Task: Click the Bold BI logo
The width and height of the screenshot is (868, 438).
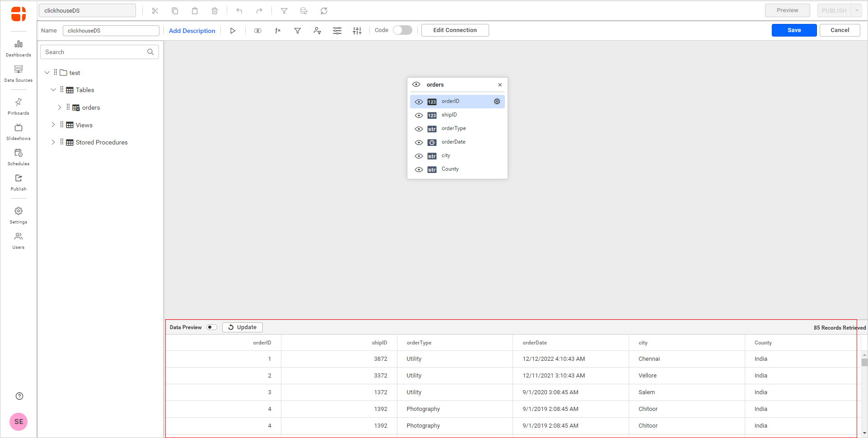Action: (x=19, y=14)
